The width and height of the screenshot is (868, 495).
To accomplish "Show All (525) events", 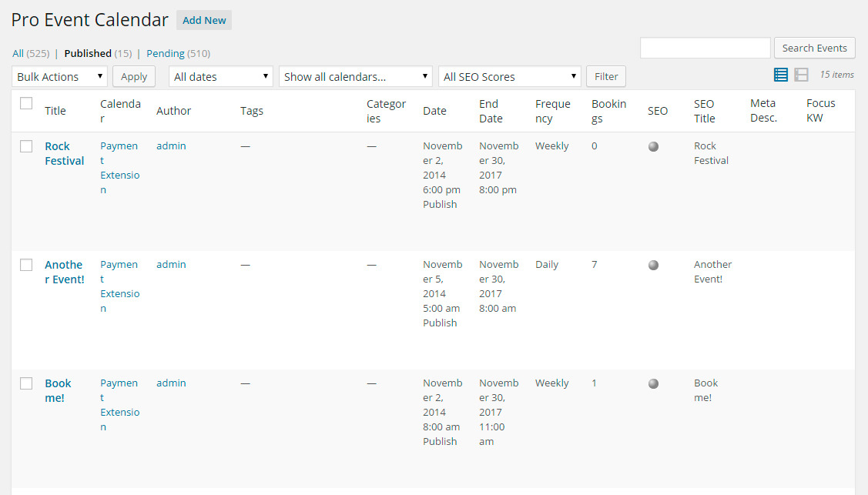I will (x=31, y=54).
